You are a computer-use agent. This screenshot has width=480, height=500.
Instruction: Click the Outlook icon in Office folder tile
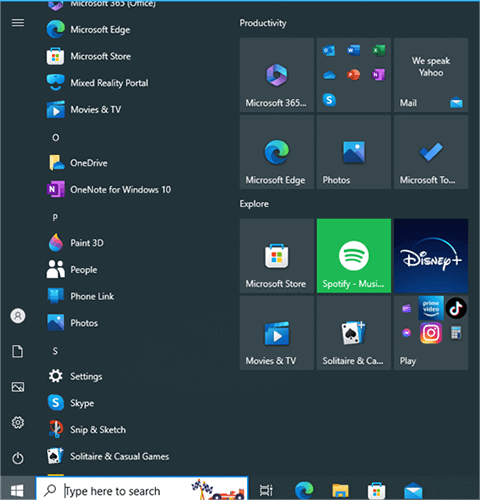click(x=329, y=51)
